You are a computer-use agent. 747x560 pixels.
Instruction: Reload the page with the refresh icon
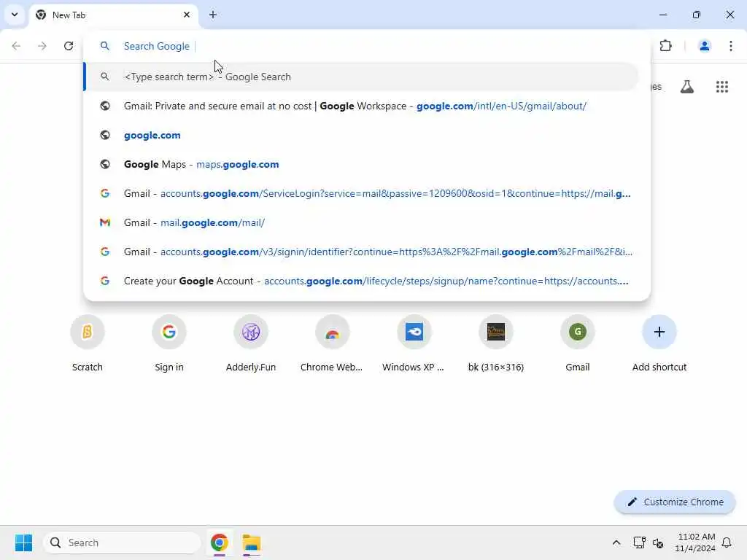tap(69, 46)
